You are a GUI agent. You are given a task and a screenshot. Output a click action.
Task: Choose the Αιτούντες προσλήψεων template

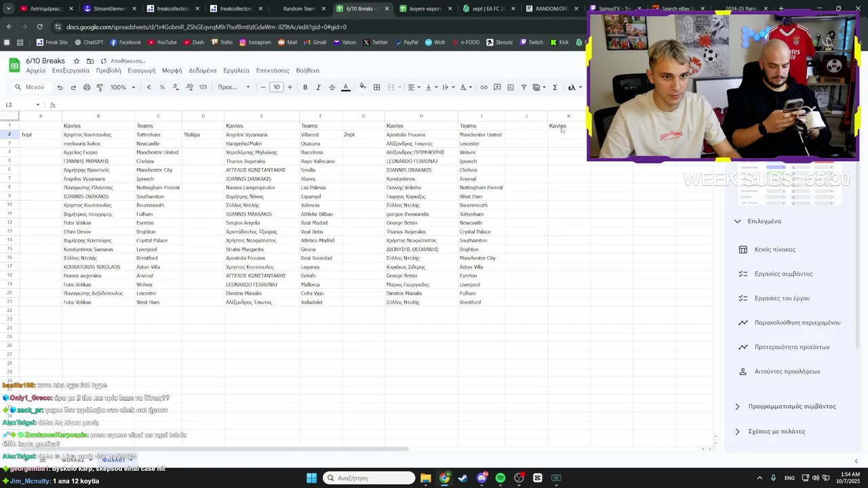point(787,371)
